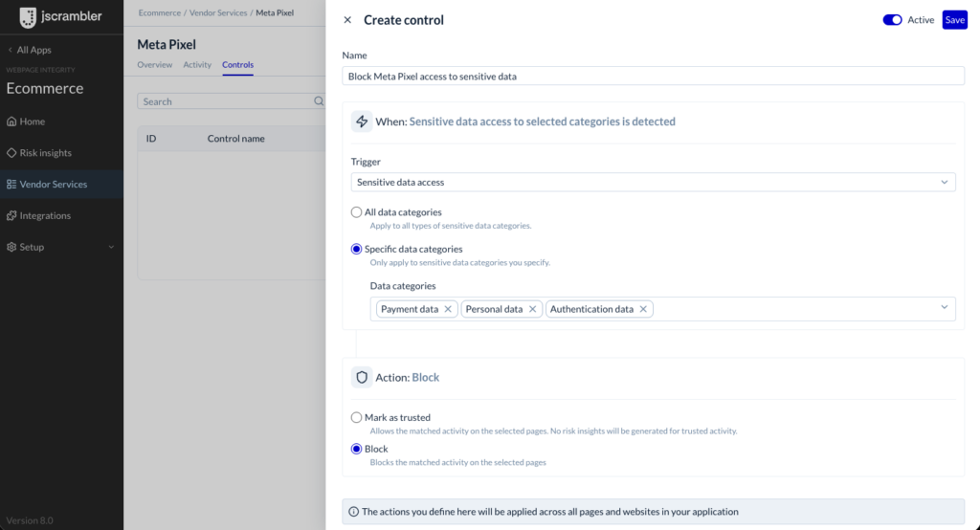Remove the Payment data category tag
This screenshot has width=980, height=530.
pos(448,309)
